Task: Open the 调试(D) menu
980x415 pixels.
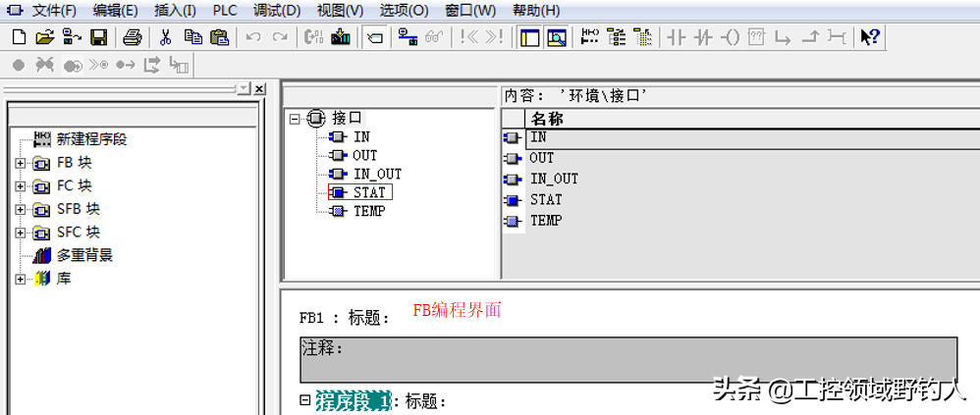Action: click(277, 11)
